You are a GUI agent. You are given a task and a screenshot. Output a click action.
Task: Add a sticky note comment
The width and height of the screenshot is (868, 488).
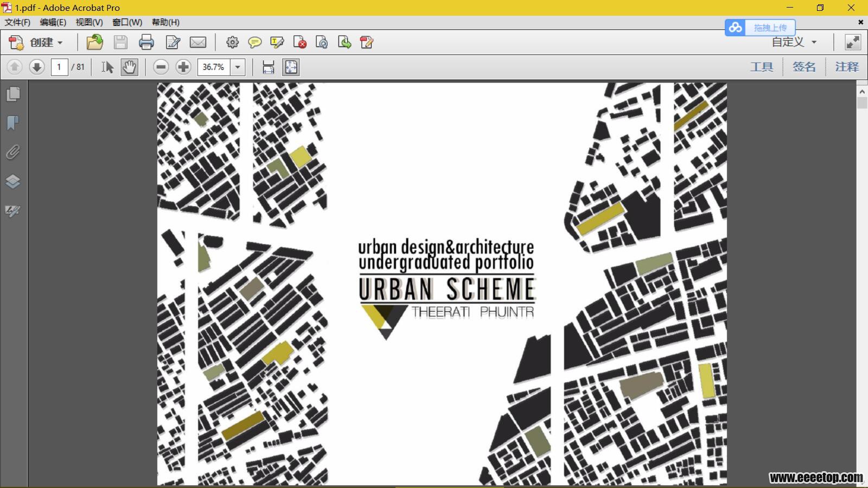[254, 42]
